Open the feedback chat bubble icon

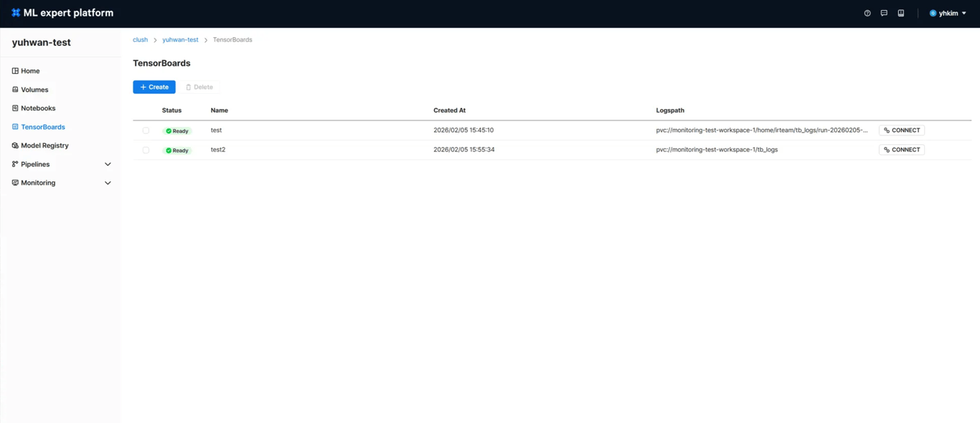click(x=884, y=13)
